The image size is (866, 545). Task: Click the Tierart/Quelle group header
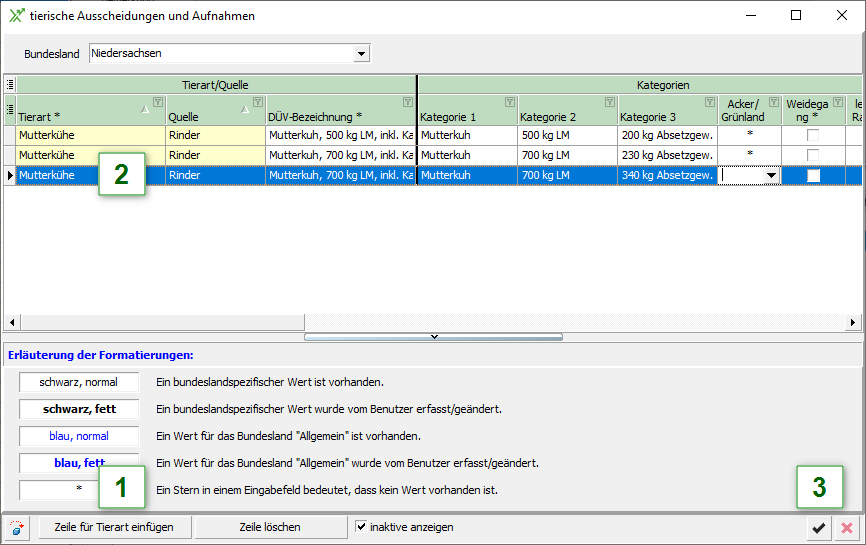click(x=215, y=85)
